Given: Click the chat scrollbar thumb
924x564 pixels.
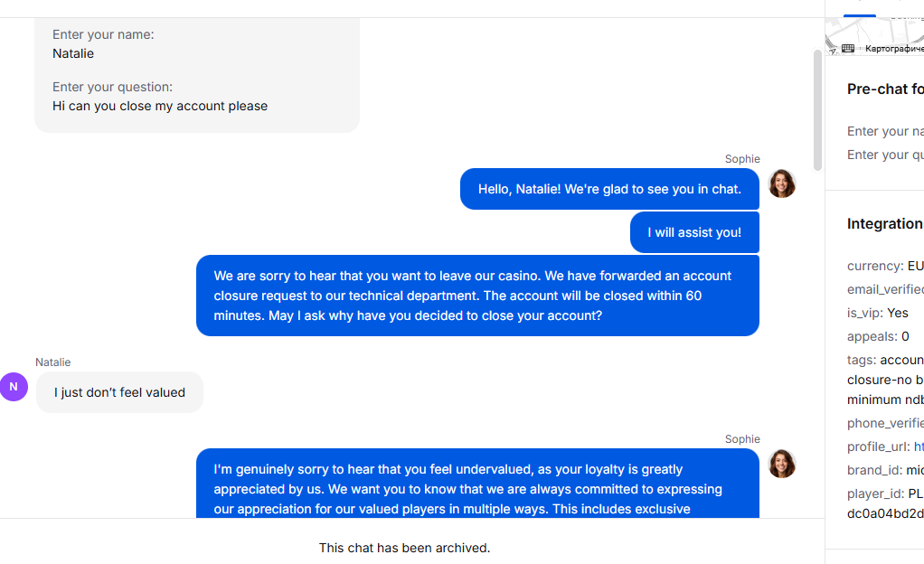Looking at the screenshot, I should point(817,110).
